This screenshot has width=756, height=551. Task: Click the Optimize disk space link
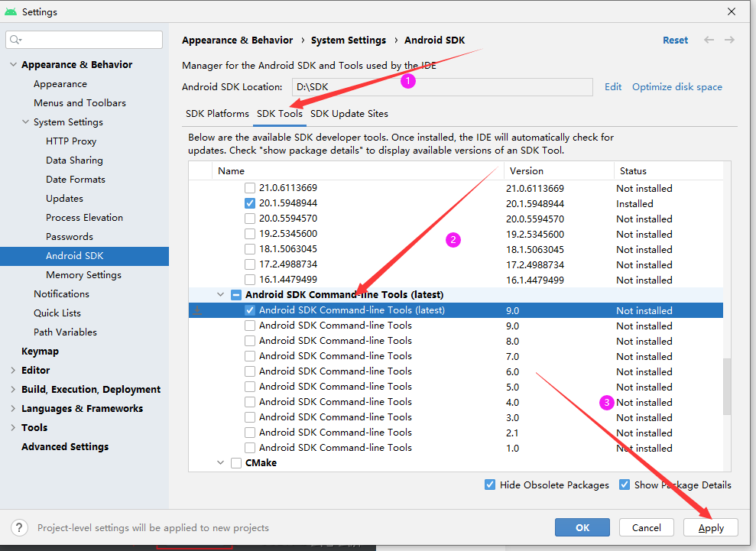click(677, 87)
